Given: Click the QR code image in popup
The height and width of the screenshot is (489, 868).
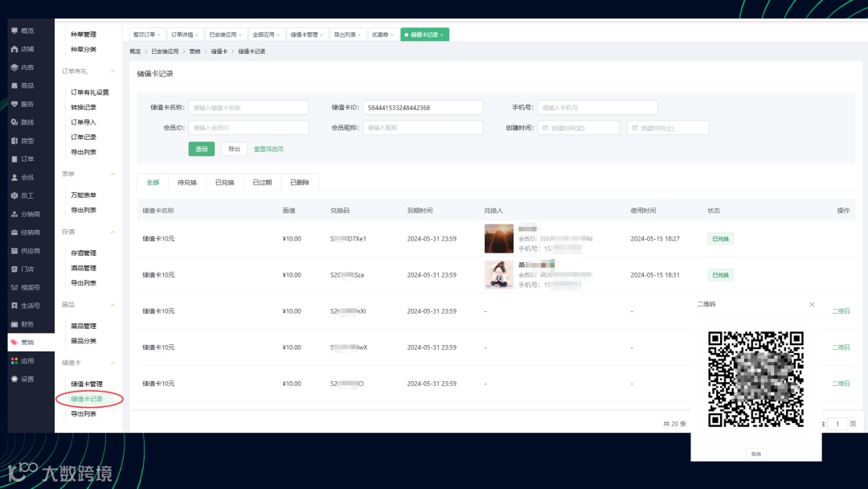Looking at the screenshot, I should coord(756,380).
